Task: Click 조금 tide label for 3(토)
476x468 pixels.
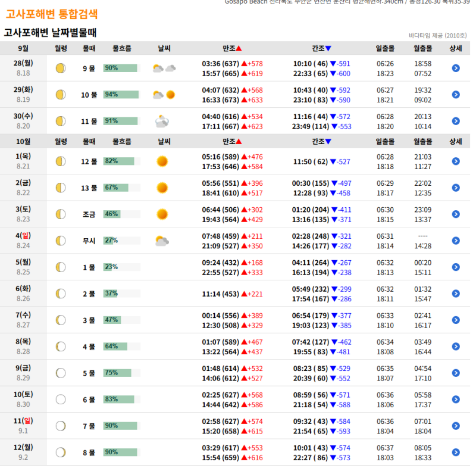Action: click(89, 214)
